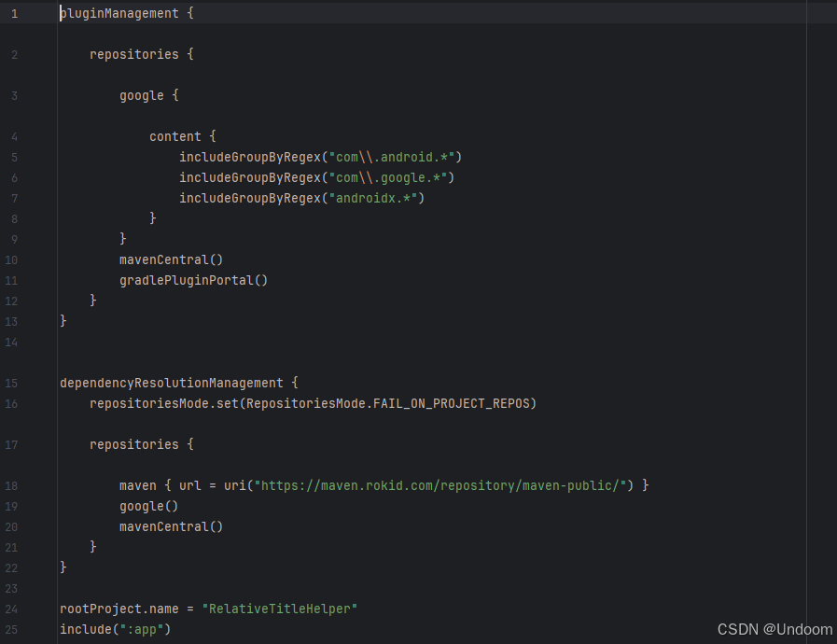Viewport: 837px width, 644px height.
Task: Click includeGroupByRegex on line 5
Action: [x=250, y=157]
